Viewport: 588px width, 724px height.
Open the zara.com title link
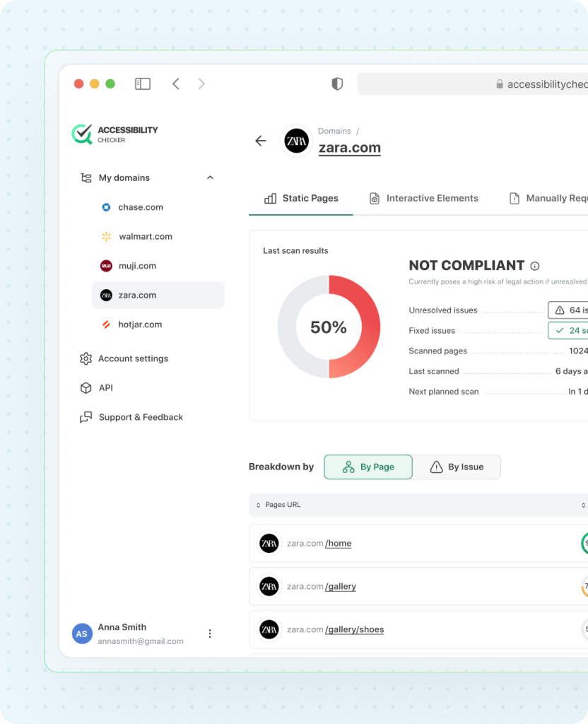tap(350, 148)
